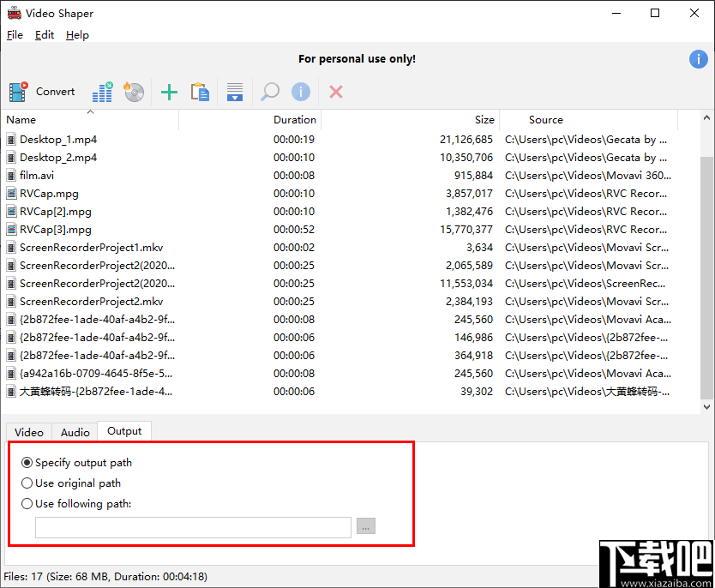This screenshot has width=715, height=588.
Task: Remove files with the red X icon
Action: point(336,92)
